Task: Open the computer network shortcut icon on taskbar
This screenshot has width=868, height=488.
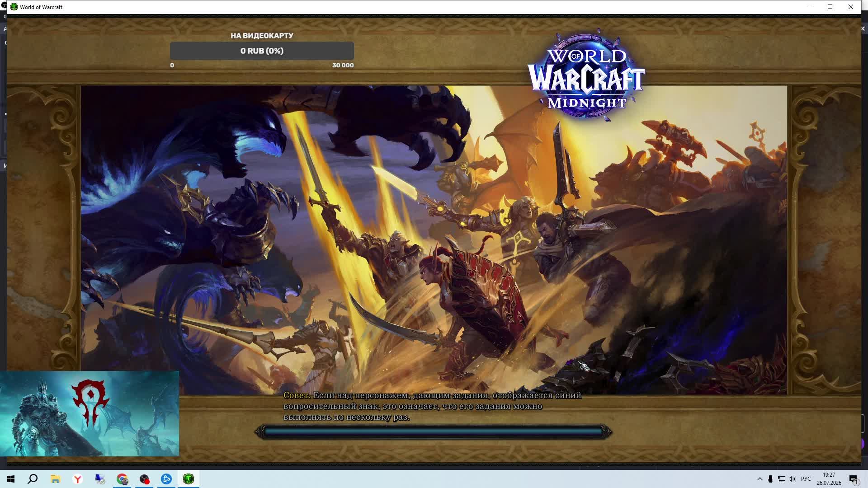Action: [x=100, y=479]
